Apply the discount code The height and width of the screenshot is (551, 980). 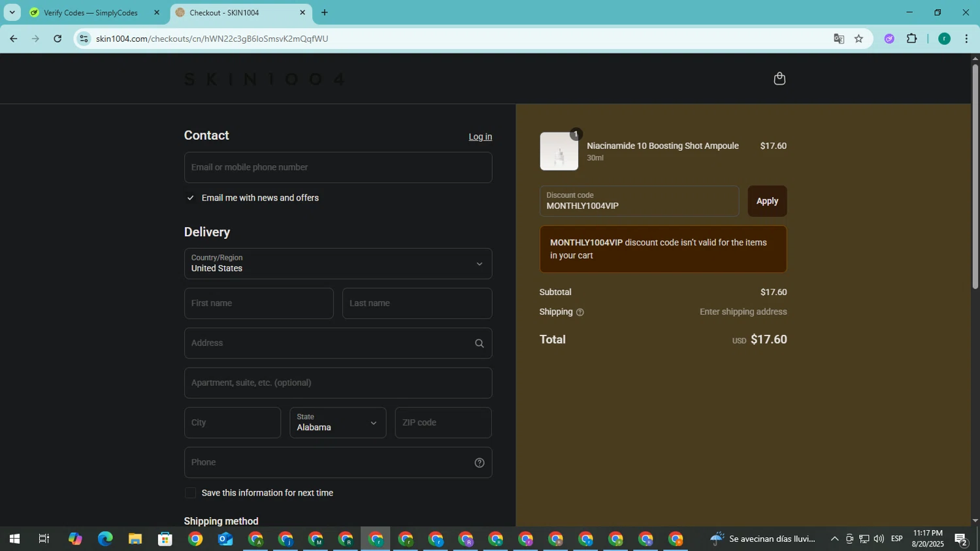pos(767,201)
